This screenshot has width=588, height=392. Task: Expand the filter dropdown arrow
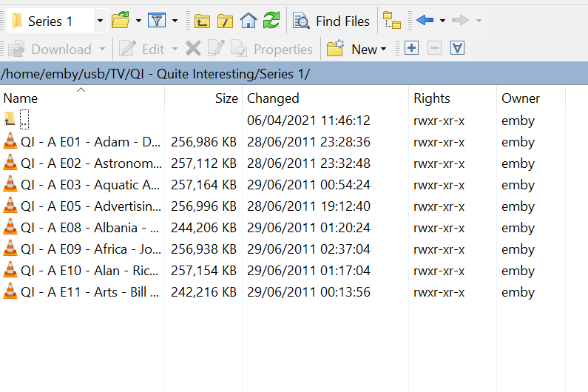coord(175,21)
